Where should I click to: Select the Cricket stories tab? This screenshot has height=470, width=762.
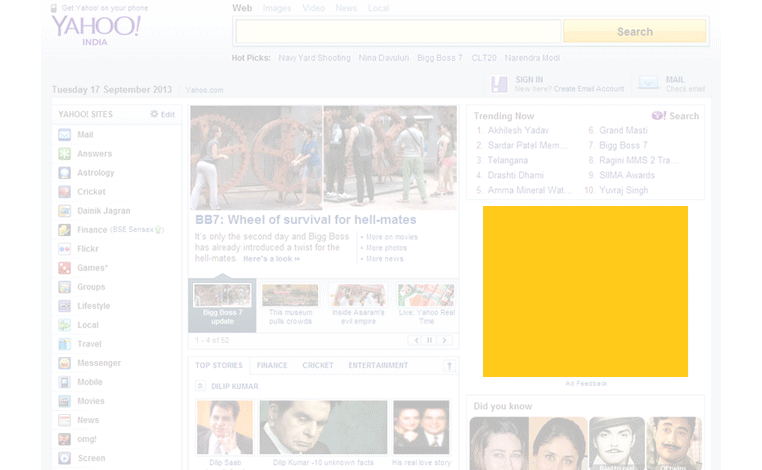point(318,366)
